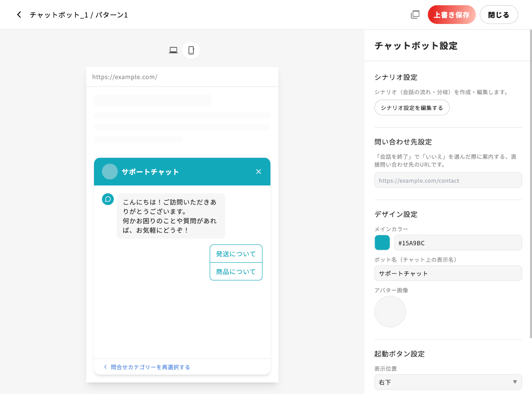Open シナリオ設定を編集する
Viewport: 532px width, 394px height.
click(412, 107)
